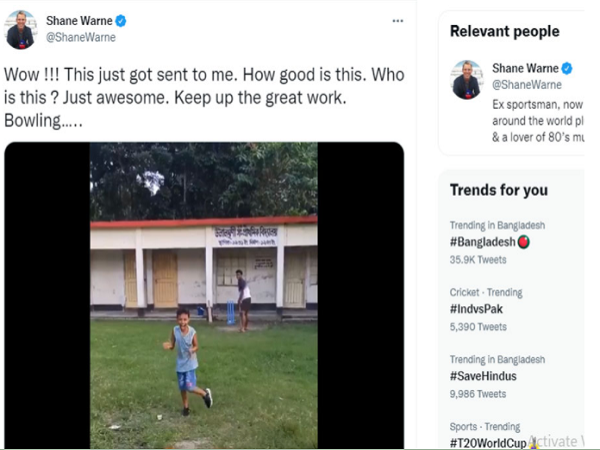Image resolution: width=600 pixels, height=450 pixels.
Task: Click Shane Warne's tweet profile avatar
Action: click(x=20, y=30)
